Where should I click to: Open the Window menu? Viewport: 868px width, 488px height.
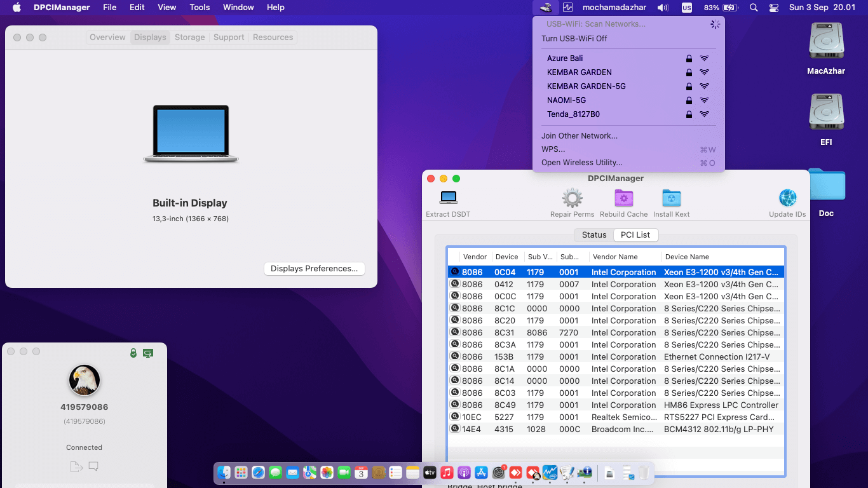tap(238, 8)
